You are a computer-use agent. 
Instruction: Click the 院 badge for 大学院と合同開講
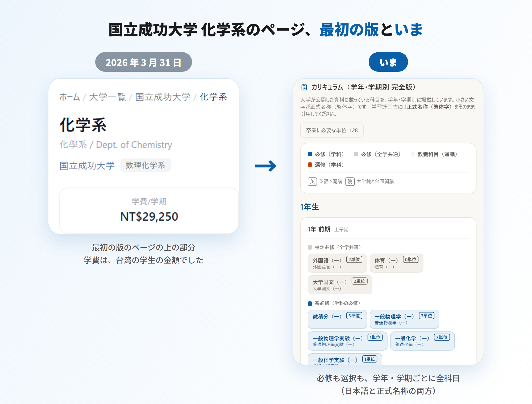[350, 182]
